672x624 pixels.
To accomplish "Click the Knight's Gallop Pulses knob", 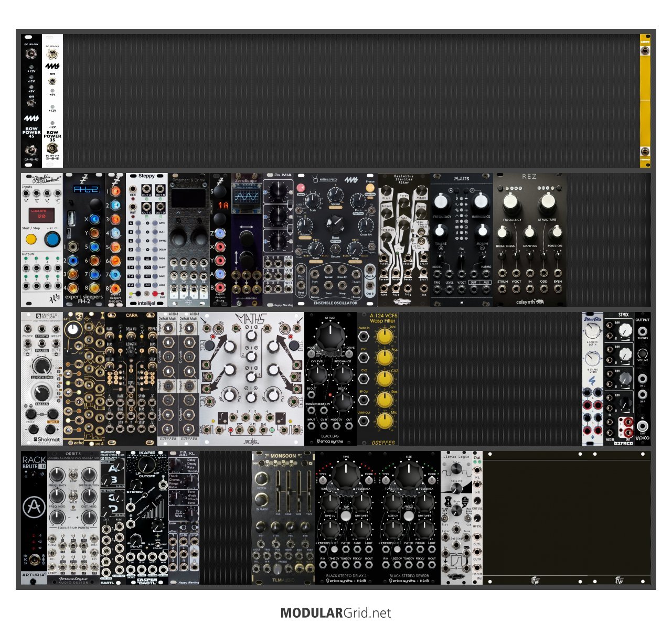I will pos(40,393).
